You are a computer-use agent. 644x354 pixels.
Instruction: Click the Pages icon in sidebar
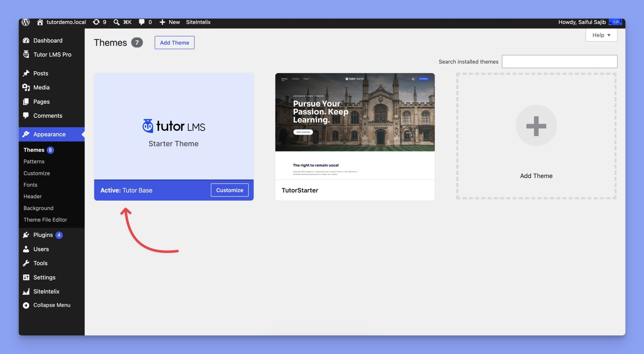coord(26,102)
